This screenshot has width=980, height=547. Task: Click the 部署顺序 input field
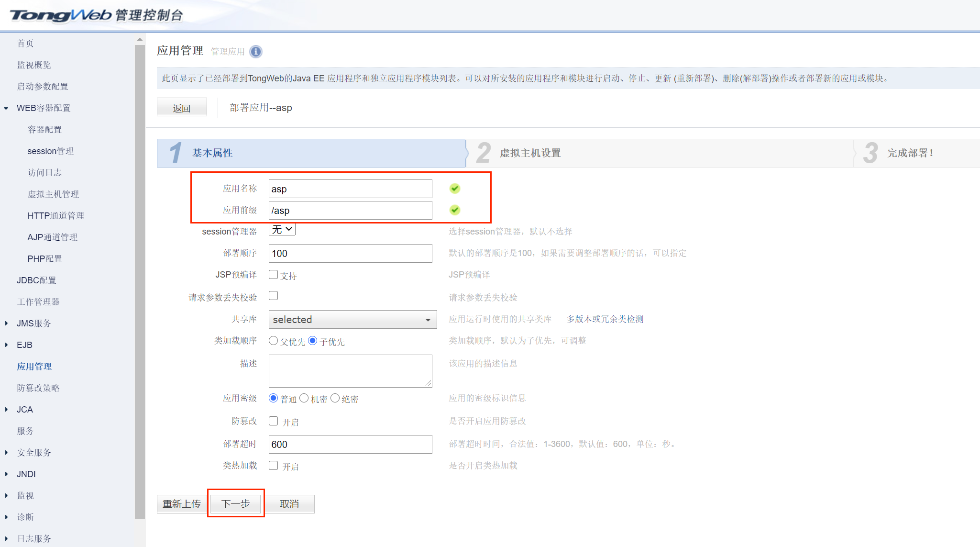pyautogui.click(x=350, y=254)
